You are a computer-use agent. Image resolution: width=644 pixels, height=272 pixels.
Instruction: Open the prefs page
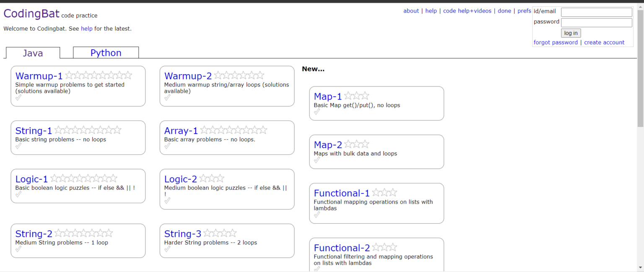click(x=524, y=11)
